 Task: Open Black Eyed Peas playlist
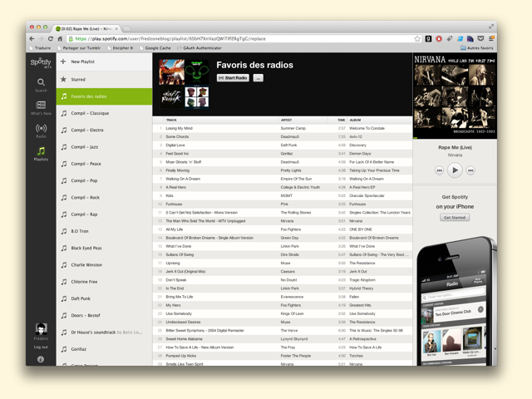104,248
